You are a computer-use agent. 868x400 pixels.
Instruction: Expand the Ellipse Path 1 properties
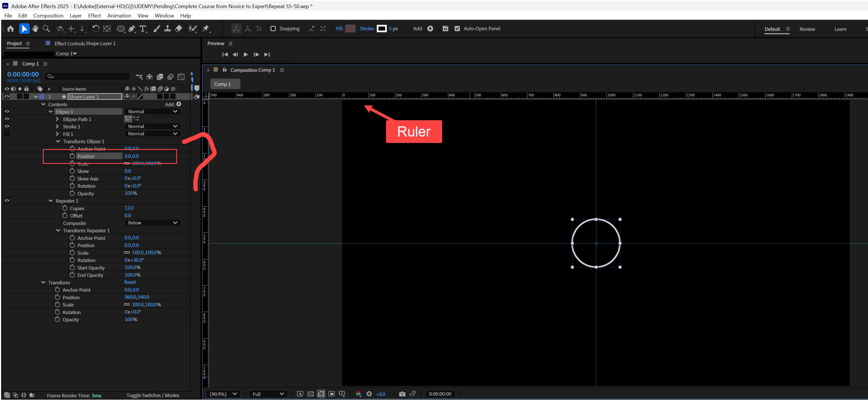point(57,119)
